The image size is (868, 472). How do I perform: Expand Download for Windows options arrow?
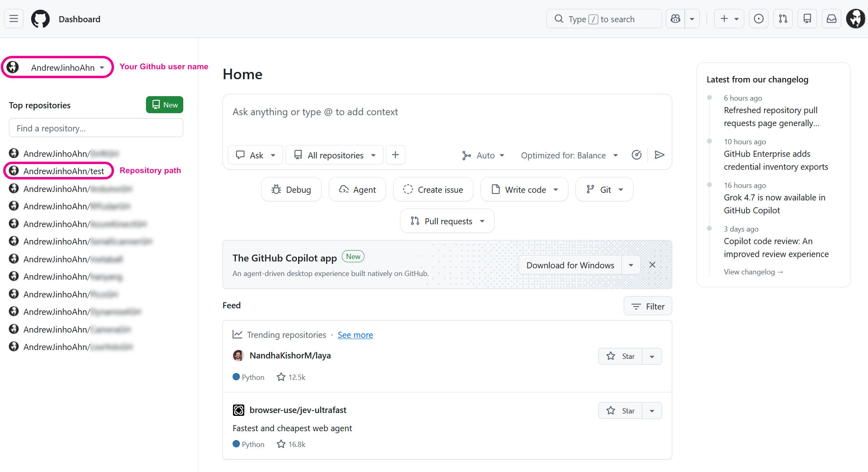coord(631,265)
